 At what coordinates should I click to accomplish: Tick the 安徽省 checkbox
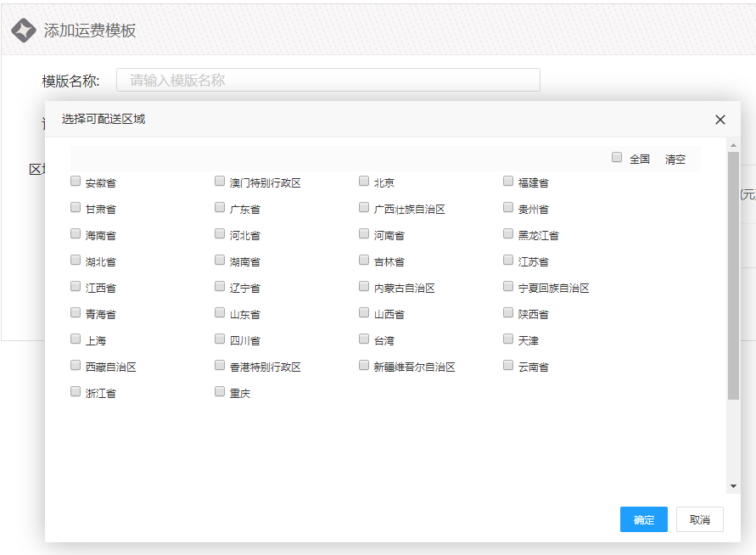76,182
